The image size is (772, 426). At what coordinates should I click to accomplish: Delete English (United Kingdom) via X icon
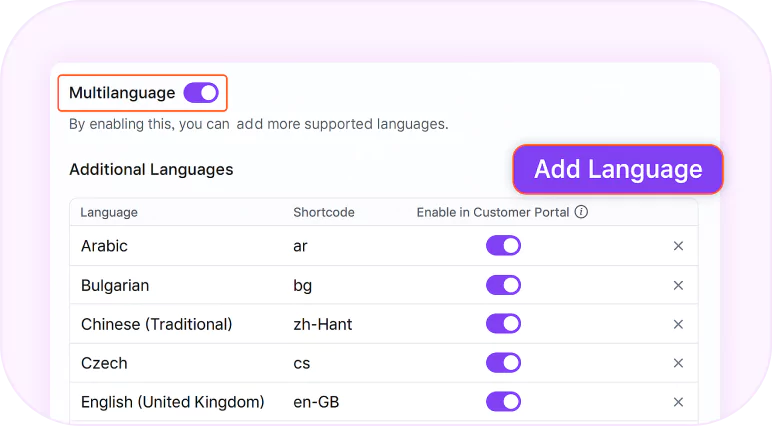678,402
